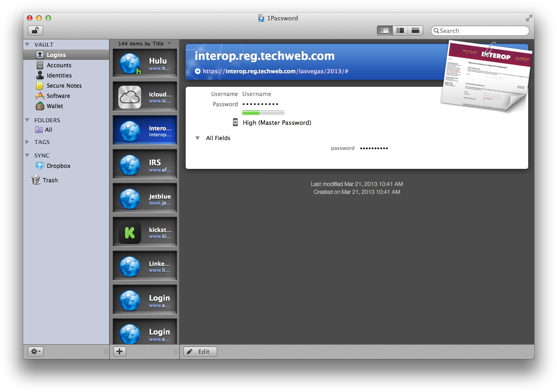Click the Logins person icon
The image size is (557, 392).
click(40, 55)
